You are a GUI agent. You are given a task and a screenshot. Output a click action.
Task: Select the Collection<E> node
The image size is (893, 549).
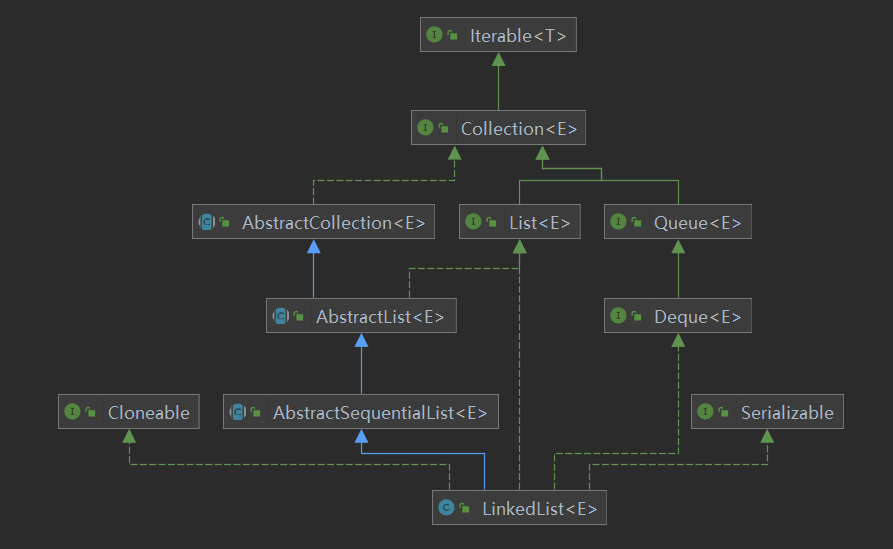(x=498, y=128)
